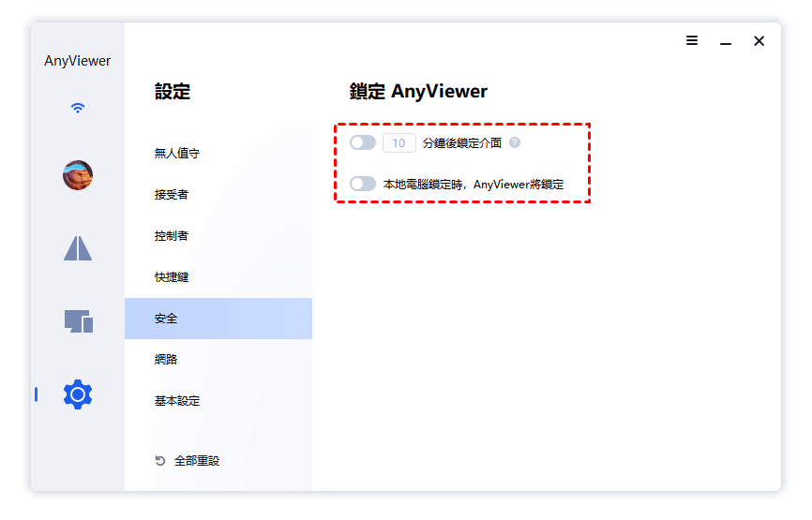Click the help question mark icon

tap(514, 142)
